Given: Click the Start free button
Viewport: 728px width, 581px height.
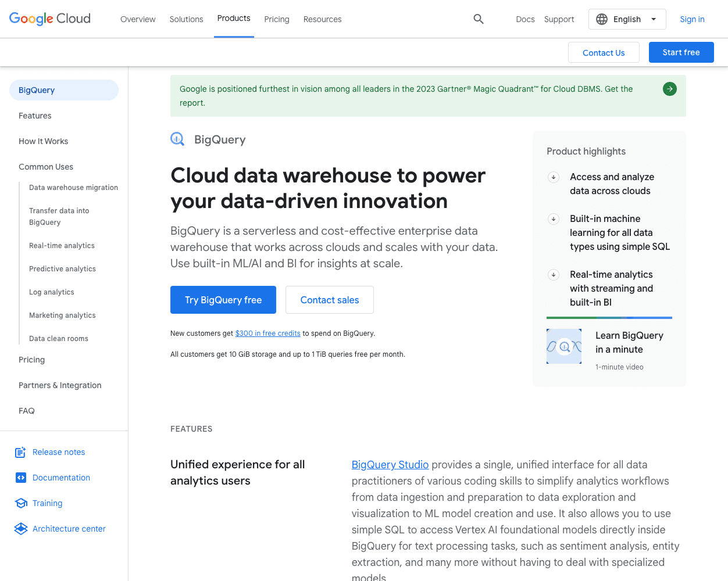Looking at the screenshot, I should 681,52.
